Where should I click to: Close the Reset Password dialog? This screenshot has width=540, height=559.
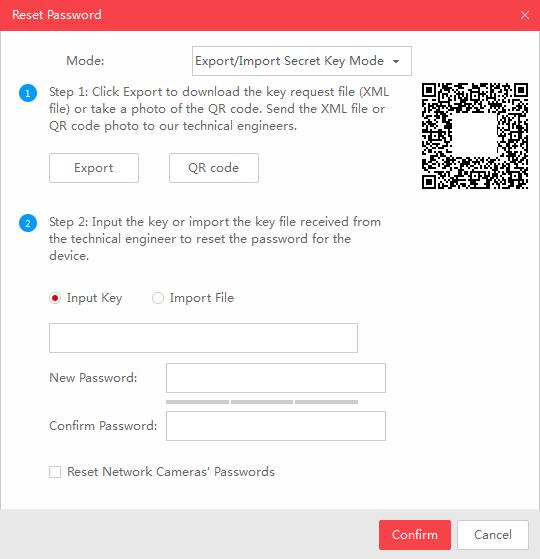[524, 15]
